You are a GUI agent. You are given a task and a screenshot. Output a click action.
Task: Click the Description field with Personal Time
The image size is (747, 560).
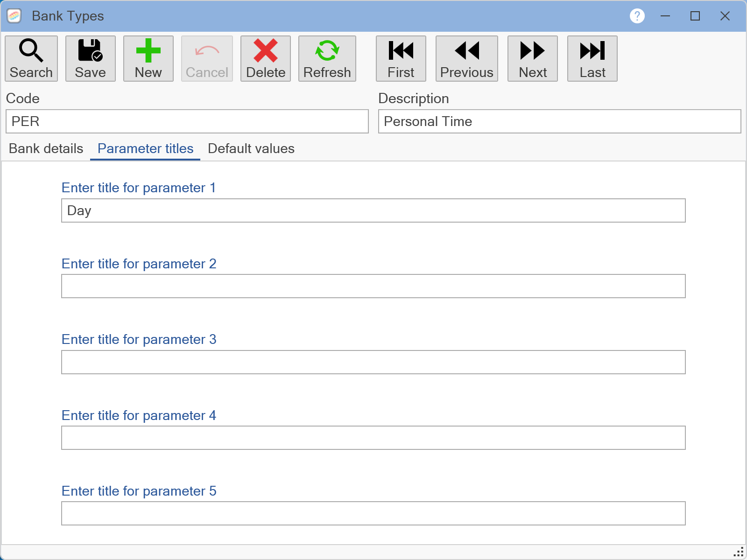click(x=560, y=121)
